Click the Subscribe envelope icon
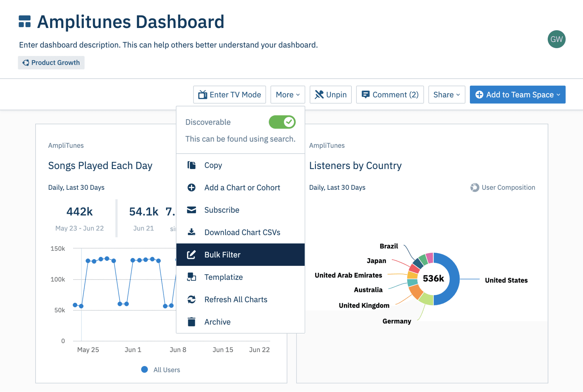Viewport: 583px width, 392px height. [191, 210]
